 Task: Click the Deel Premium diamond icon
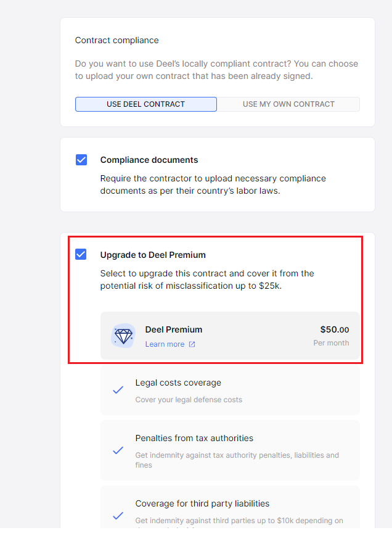tap(123, 336)
